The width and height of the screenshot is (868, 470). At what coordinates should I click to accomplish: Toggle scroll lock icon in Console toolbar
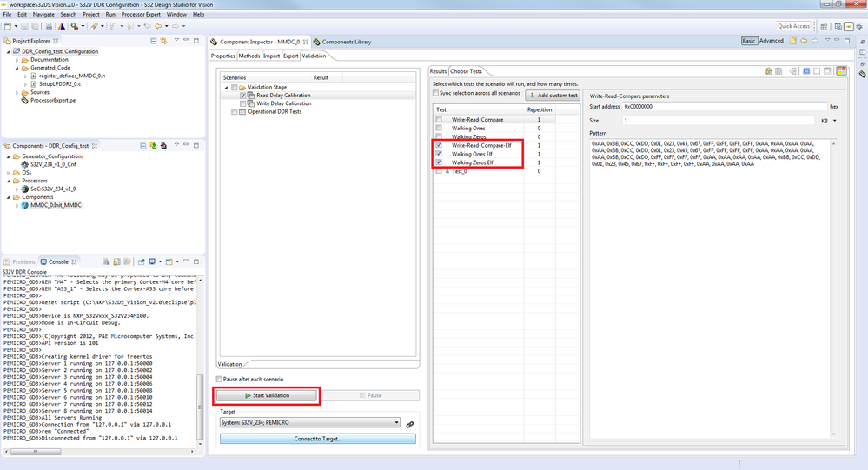point(116,261)
